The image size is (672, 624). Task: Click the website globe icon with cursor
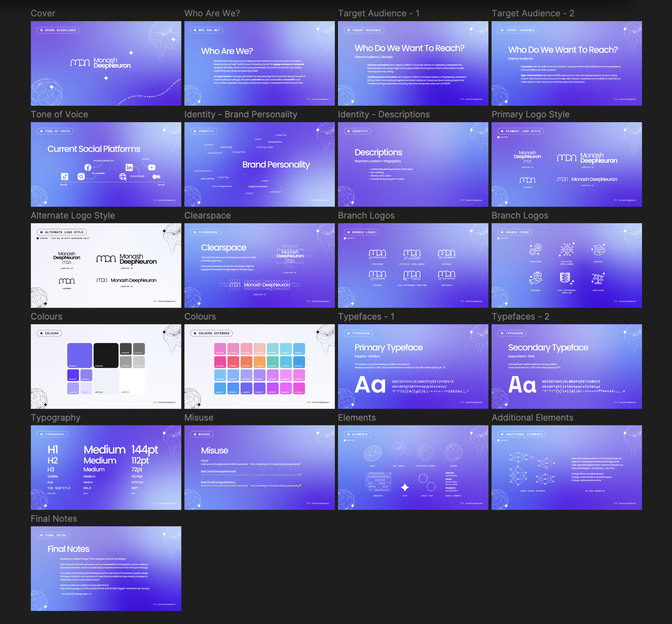pyautogui.click(x=123, y=177)
